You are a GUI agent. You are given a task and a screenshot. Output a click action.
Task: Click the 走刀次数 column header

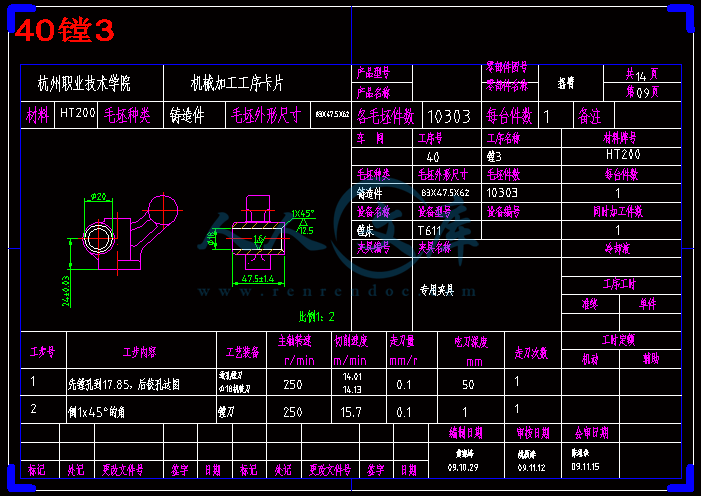[x=532, y=353]
